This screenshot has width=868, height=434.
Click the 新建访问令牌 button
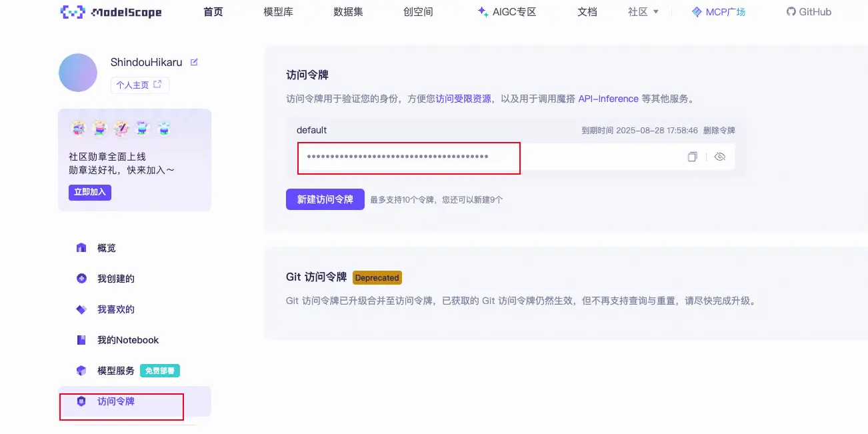coord(325,199)
